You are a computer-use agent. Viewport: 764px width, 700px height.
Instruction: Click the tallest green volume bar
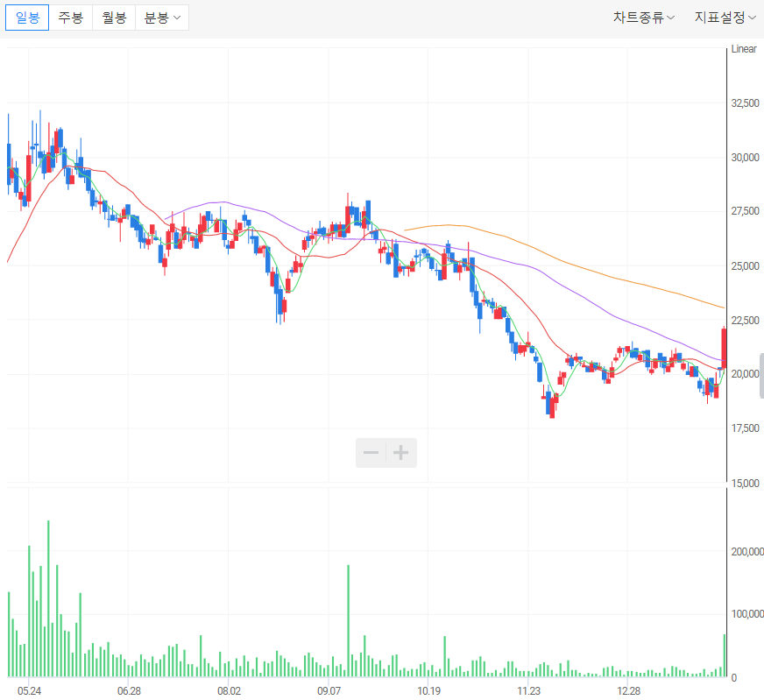[48, 598]
